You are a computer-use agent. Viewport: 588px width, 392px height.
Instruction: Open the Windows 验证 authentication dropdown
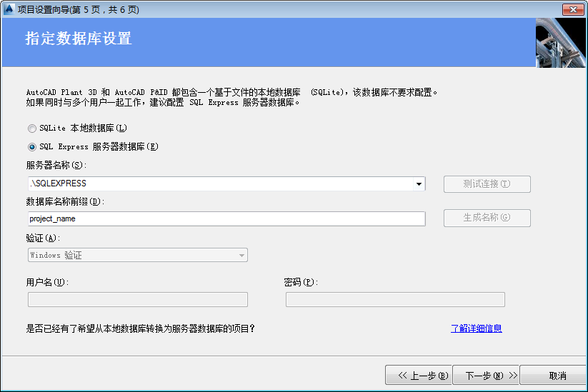point(138,255)
